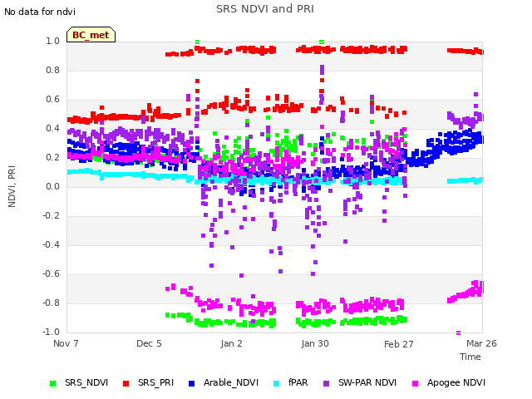
Task: Click the green SRS_NDVI legend marker
Action: click(52, 383)
